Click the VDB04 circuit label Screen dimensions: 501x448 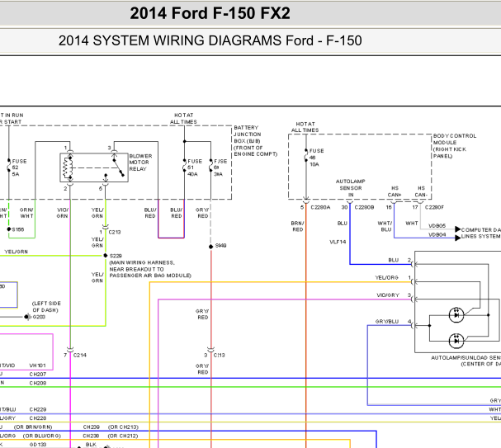coord(437,235)
